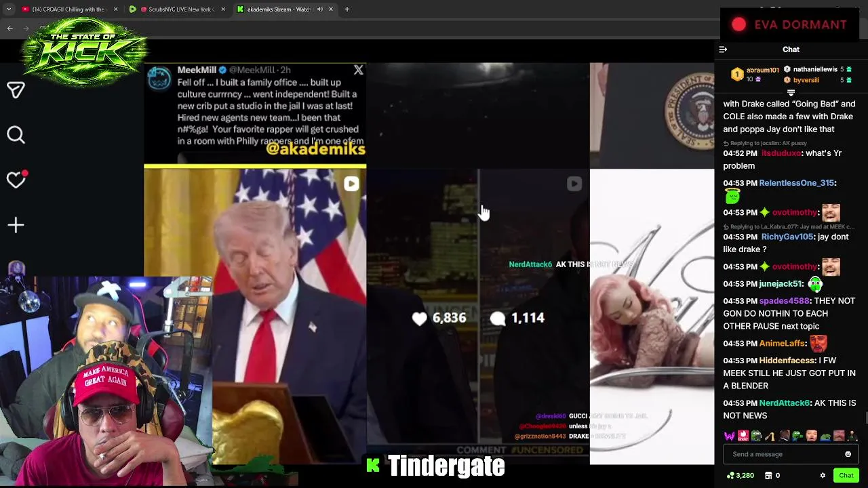
Task: Insert the saxophone quick emote
Action: 770,436
